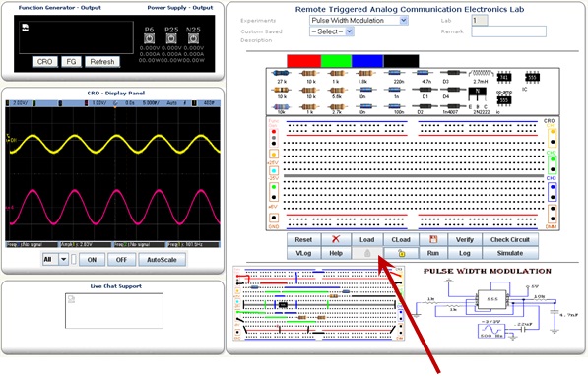The height and width of the screenshot is (376, 588).
Task: Toggle the N25 power supply switch
Action: 193,38
